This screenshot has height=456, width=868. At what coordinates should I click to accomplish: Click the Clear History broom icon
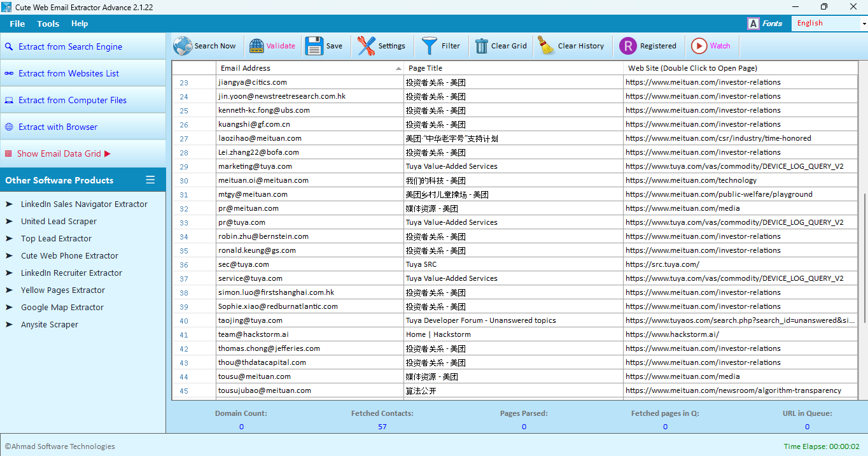(547, 46)
